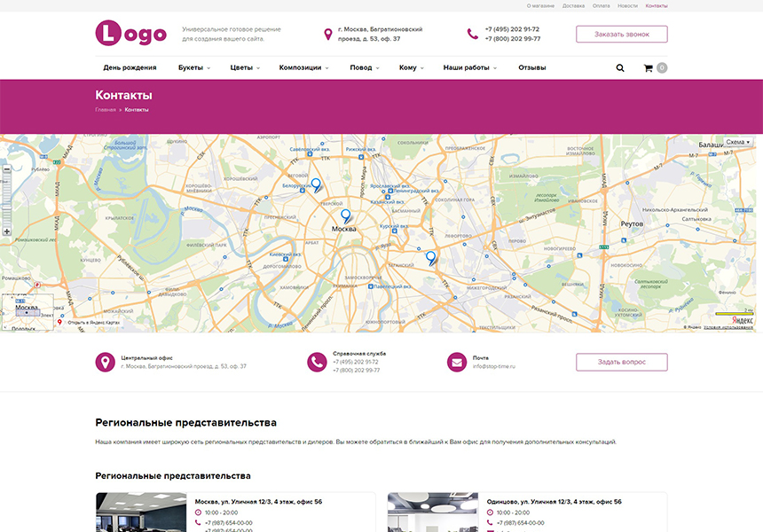Expand the Наши работы menu
763x532 pixels.
pyautogui.click(x=470, y=67)
